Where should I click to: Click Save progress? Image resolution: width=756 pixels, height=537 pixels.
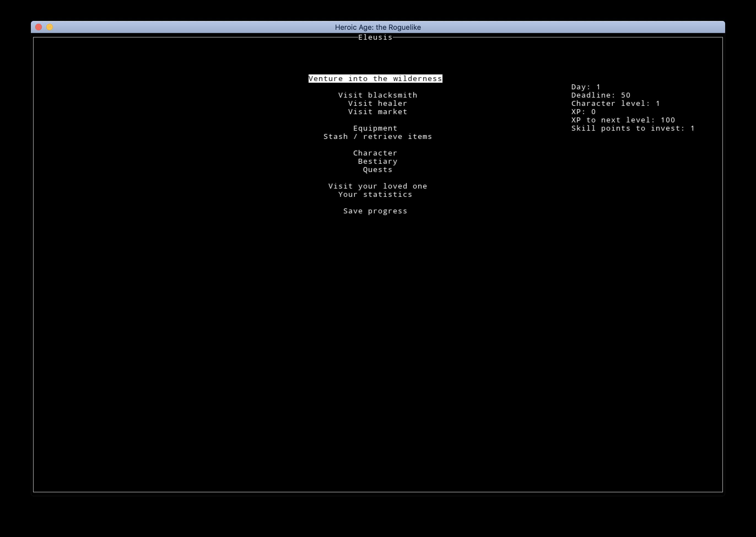(375, 211)
